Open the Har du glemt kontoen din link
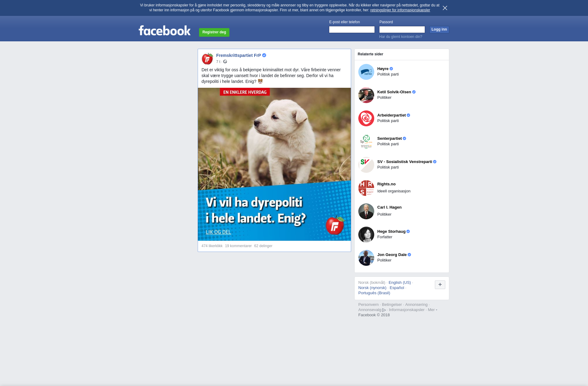 pos(401,37)
